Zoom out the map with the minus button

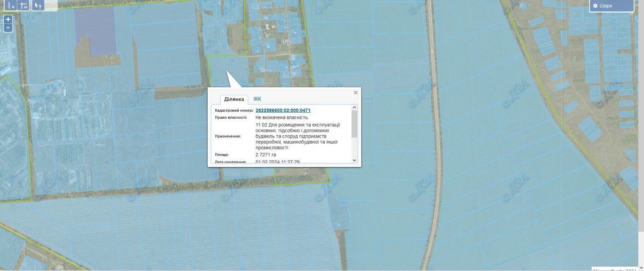[8, 28]
